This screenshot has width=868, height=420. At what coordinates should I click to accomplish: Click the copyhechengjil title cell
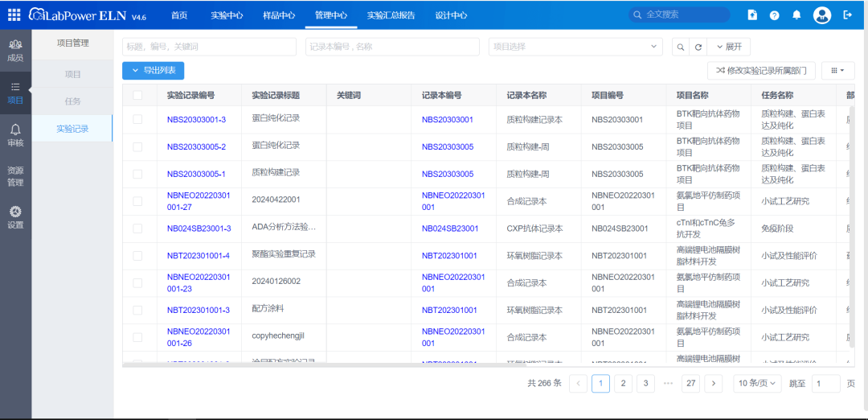pos(278,336)
